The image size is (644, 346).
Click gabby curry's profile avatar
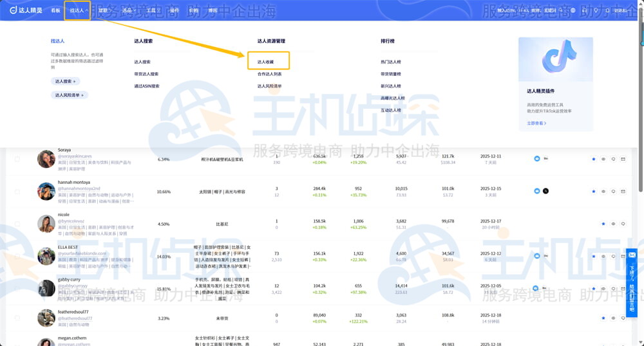pyautogui.click(x=46, y=289)
